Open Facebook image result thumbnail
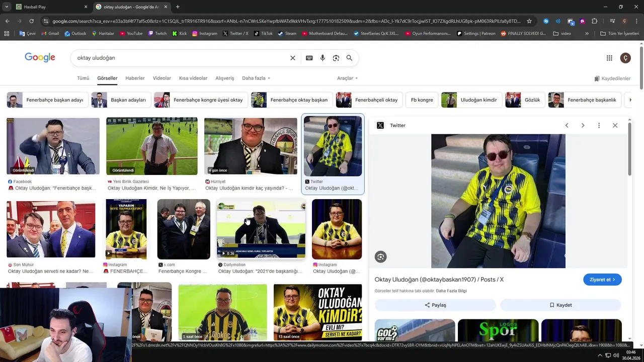Screen dimensions: 644x362 (x=53, y=146)
